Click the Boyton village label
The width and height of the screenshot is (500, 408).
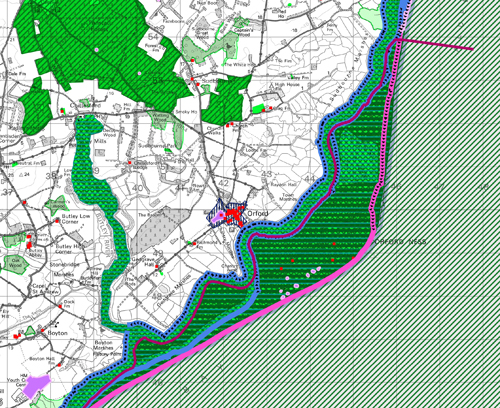tap(57, 333)
